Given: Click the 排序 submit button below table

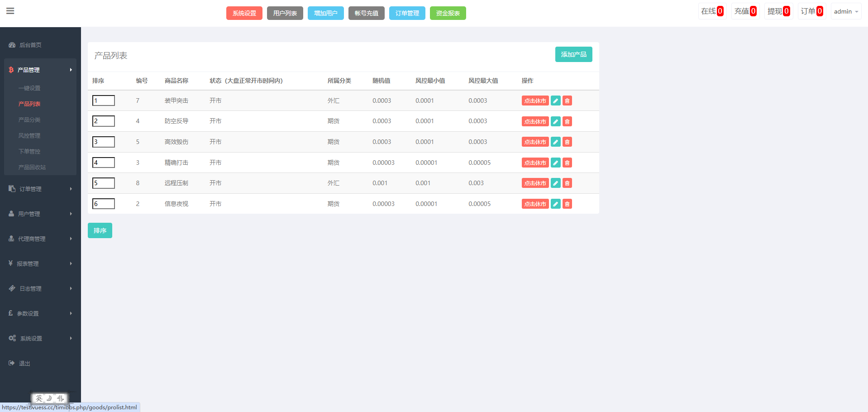Looking at the screenshot, I should [x=100, y=230].
